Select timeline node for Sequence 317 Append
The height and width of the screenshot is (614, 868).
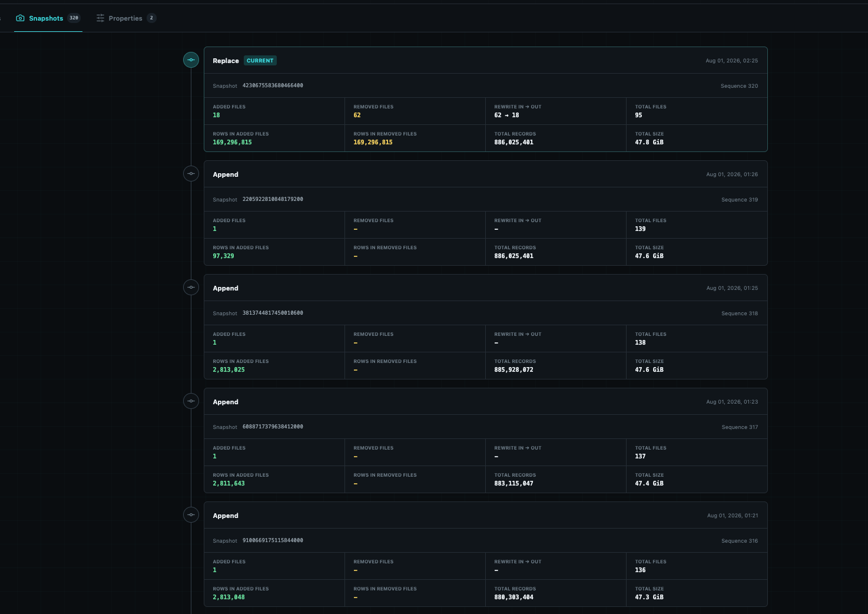point(191,401)
